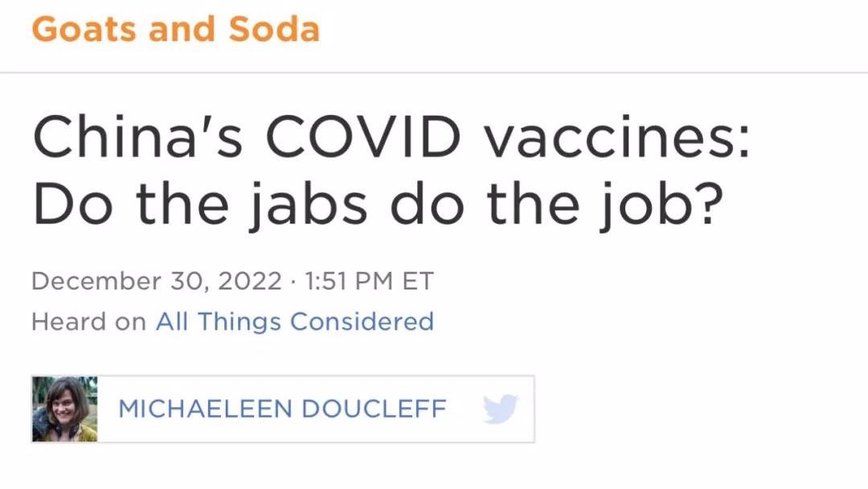Select the word "China's" starting the headline
Screen dimensions: 868x489
(x=137, y=136)
